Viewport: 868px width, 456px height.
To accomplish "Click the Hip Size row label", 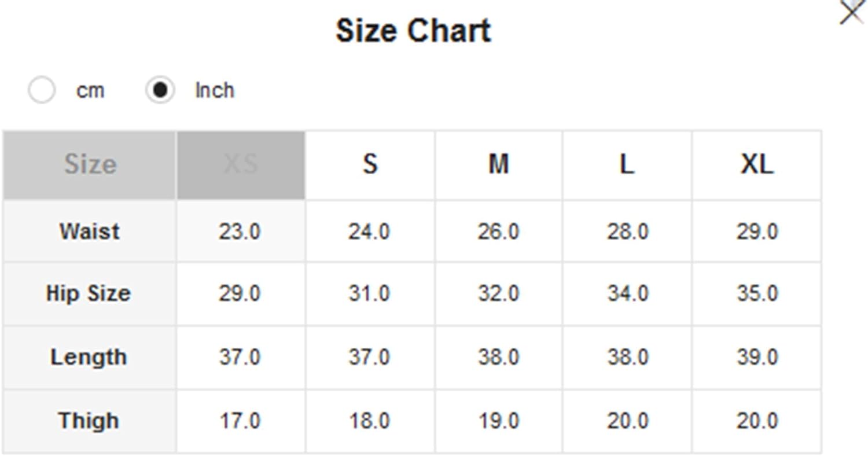I will click(90, 293).
